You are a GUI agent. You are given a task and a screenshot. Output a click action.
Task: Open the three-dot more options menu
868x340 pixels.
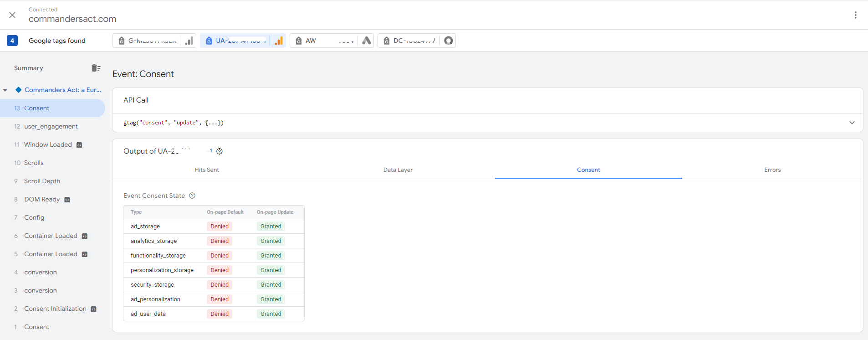tap(855, 15)
